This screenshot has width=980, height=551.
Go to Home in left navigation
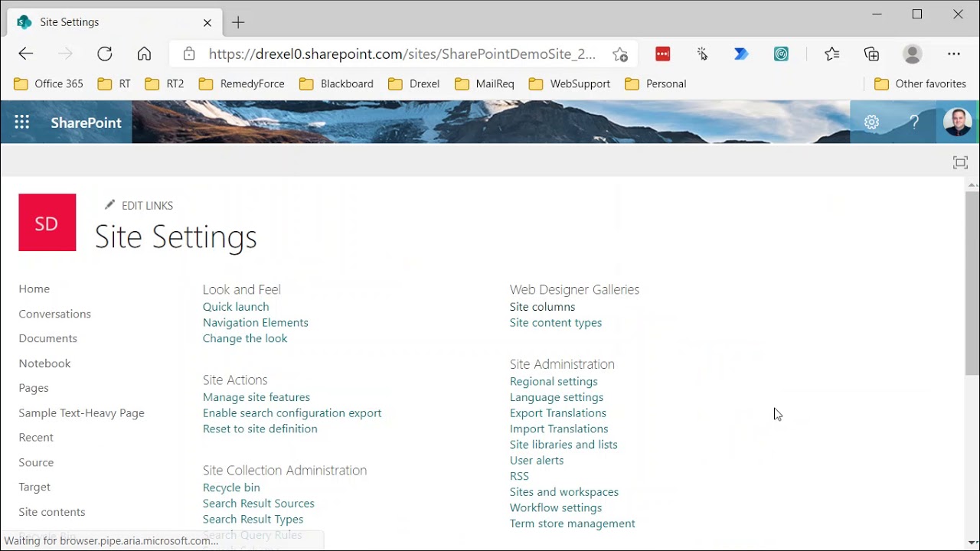click(34, 289)
